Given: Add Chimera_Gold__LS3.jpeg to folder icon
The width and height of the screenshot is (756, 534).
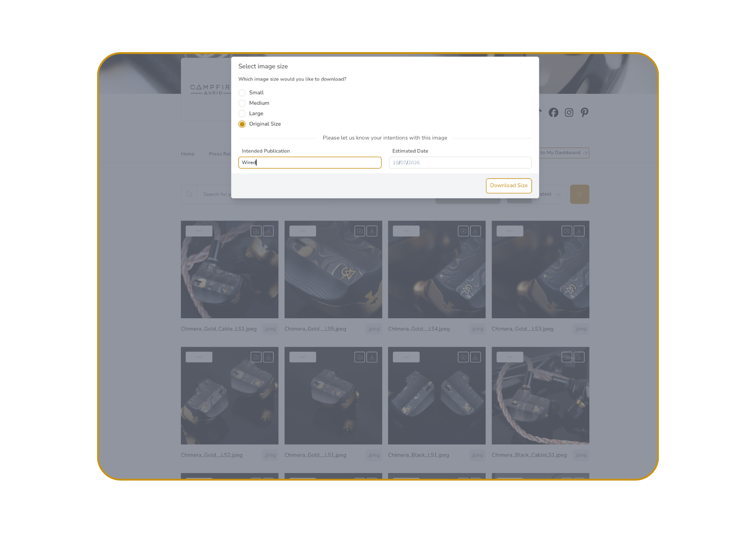Looking at the screenshot, I should coord(567,231).
